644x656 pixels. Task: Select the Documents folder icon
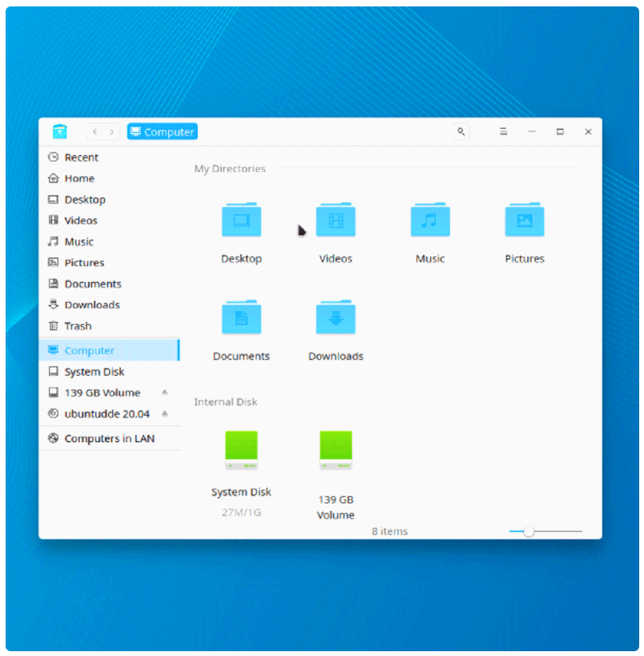(242, 317)
